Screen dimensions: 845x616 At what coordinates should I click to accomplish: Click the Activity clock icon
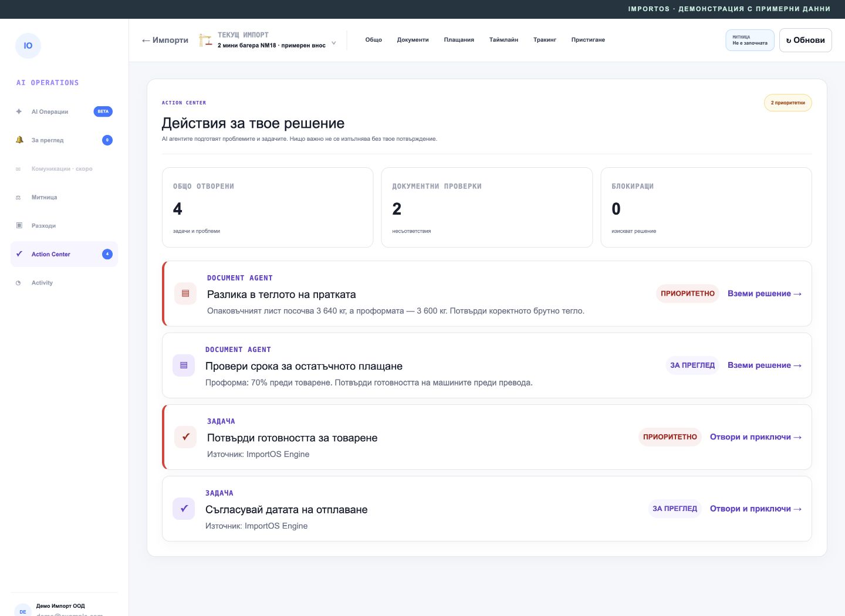18,283
